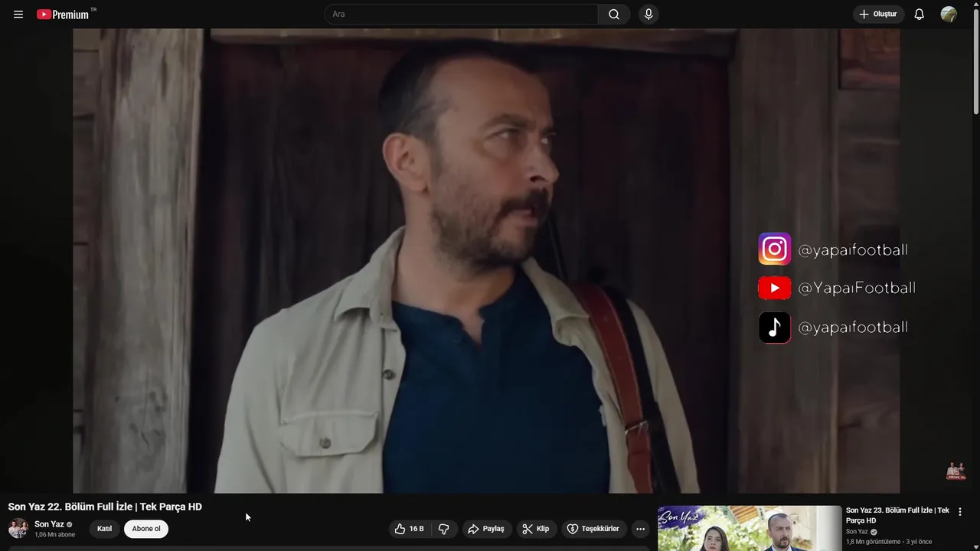Open the Oluştur create button
This screenshot has height=551, width=980.
coord(878,15)
